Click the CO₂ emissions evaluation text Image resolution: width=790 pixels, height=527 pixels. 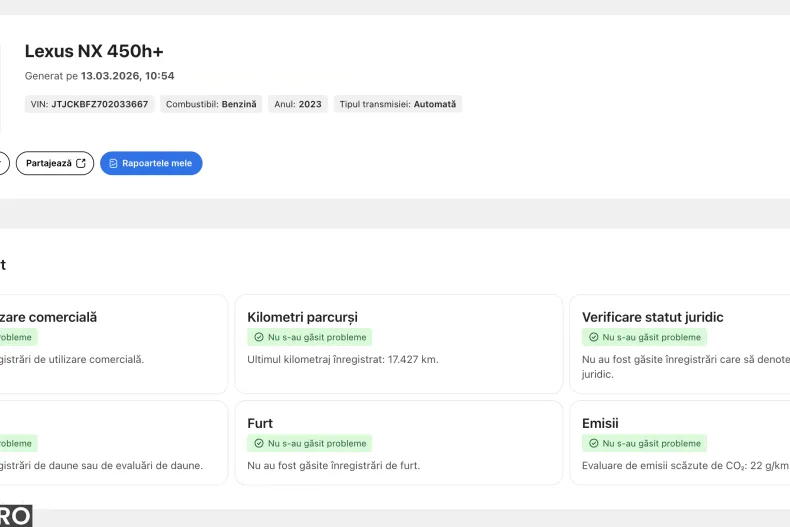[x=684, y=465]
